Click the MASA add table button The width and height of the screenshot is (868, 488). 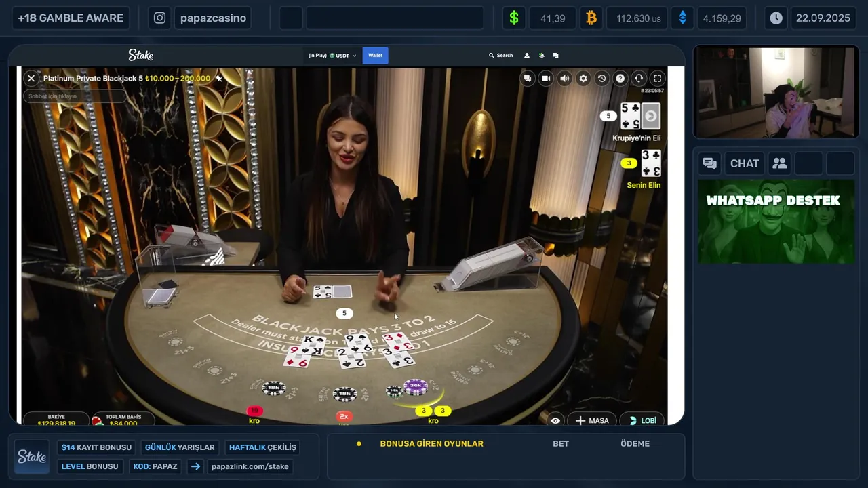[592, 421]
